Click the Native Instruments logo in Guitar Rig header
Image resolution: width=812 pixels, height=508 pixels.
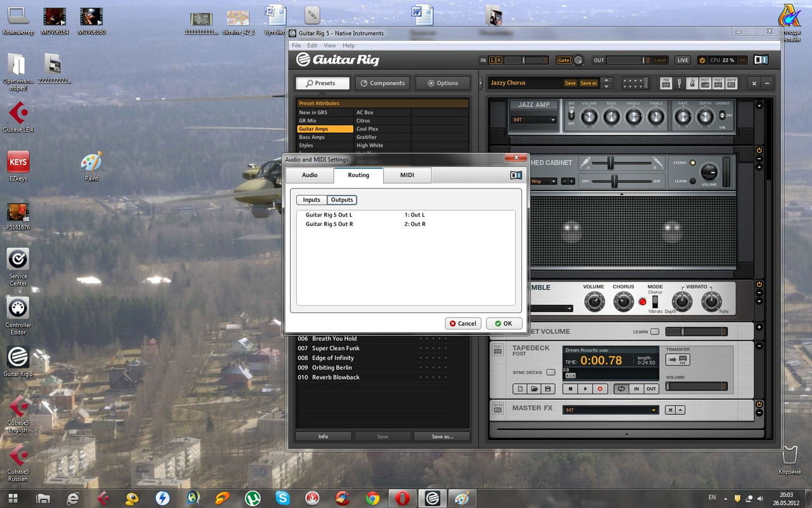(762, 60)
